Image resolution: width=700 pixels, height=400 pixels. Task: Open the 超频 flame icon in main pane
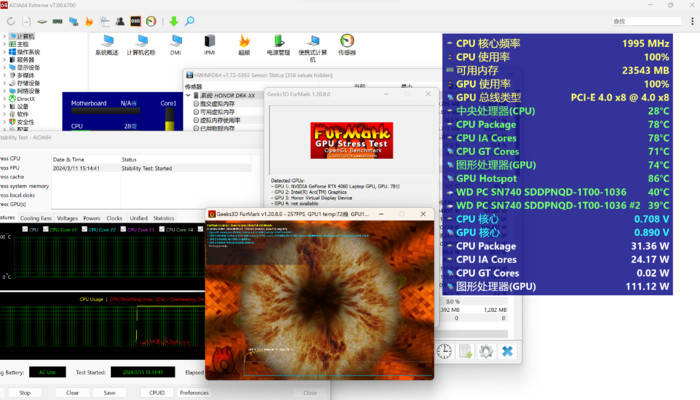coord(244,45)
